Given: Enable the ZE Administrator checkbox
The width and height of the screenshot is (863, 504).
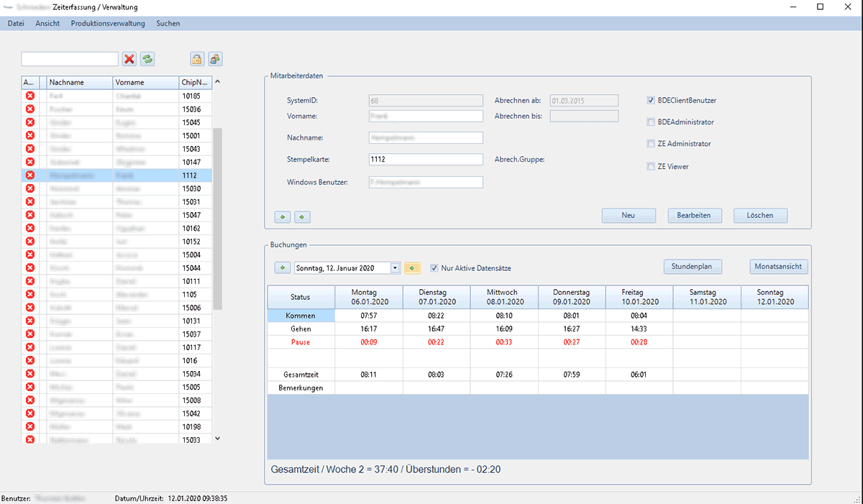Looking at the screenshot, I should click(x=651, y=144).
